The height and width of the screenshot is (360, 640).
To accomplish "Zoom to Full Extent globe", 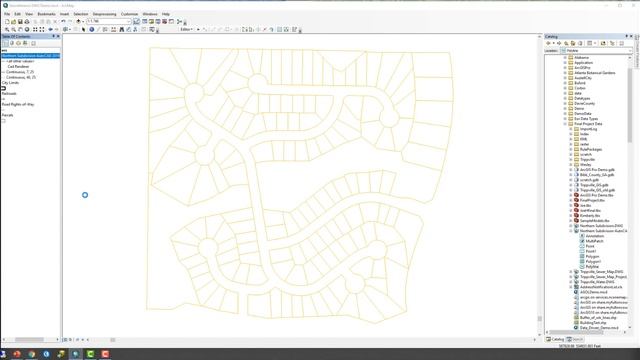I will coord(27,30).
